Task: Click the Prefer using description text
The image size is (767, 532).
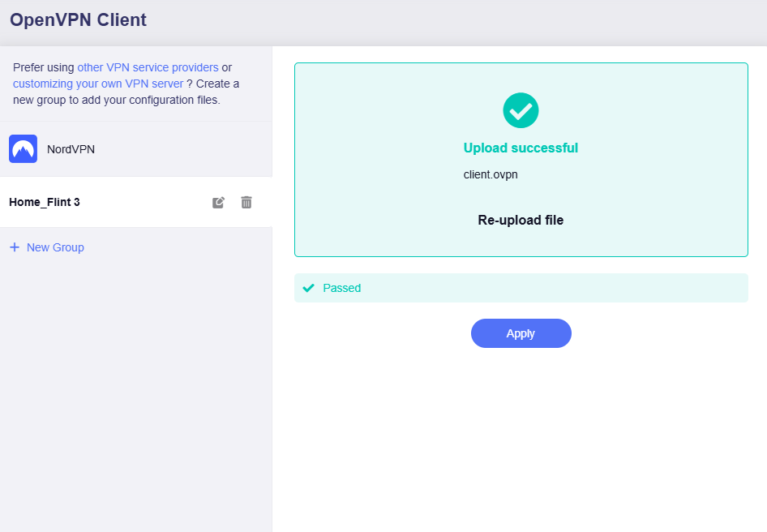Action: point(43,67)
